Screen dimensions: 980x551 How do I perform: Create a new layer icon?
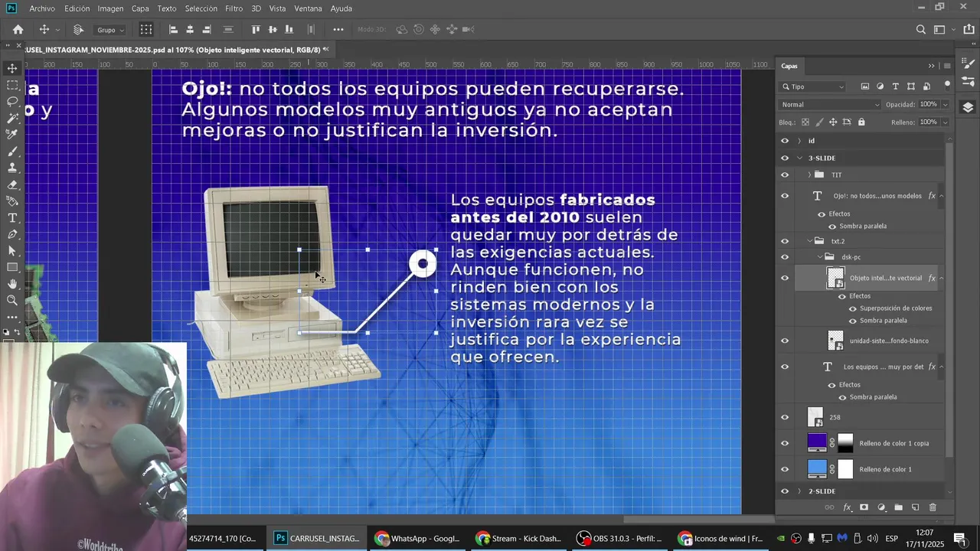(x=915, y=507)
